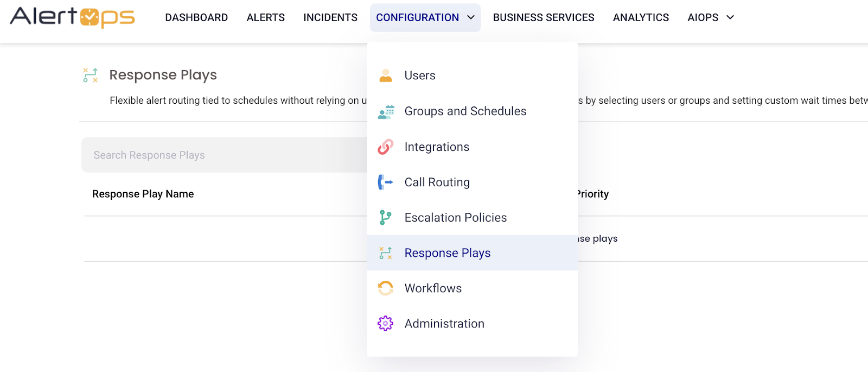The image size is (868, 372).
Task: Click the Groups and Schedules icon
Action: point(386,111)
